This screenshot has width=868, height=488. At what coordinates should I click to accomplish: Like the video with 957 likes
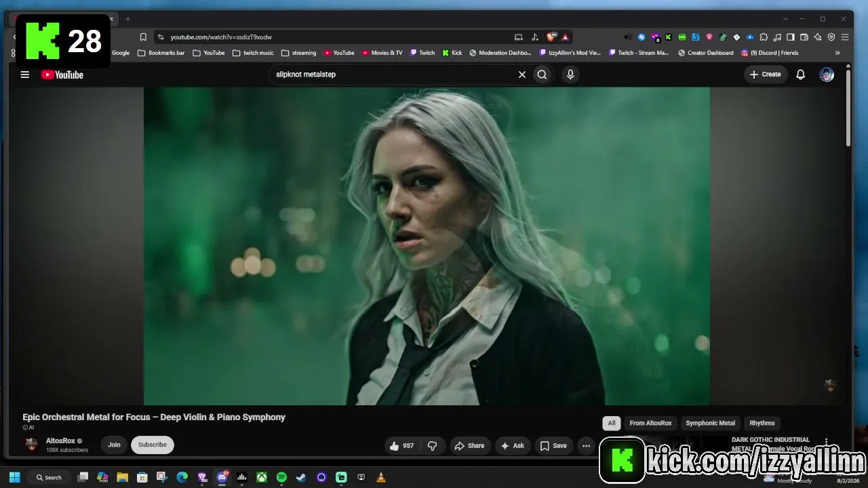pos(401,445)
